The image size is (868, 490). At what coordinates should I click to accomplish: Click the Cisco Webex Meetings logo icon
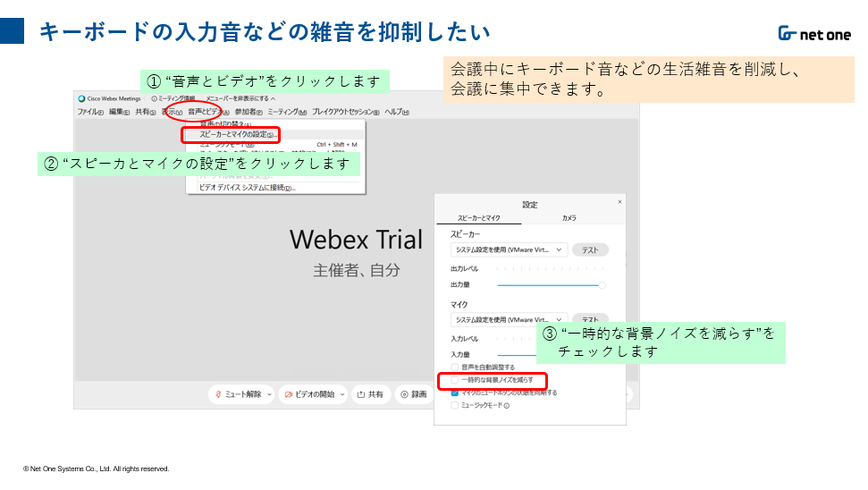tap(81, 98)
